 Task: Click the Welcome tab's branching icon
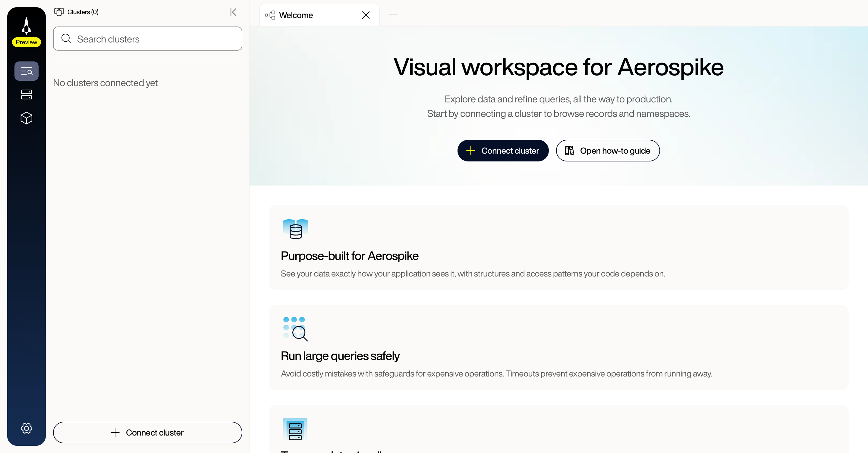pyautogui.click(x=270, y=15)
